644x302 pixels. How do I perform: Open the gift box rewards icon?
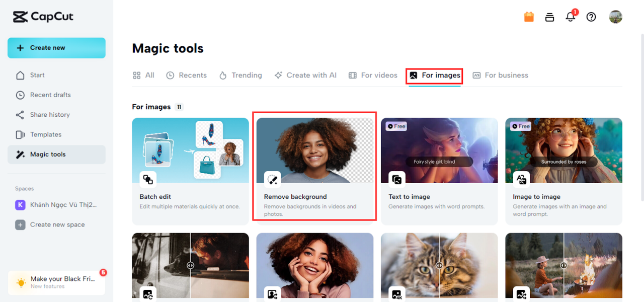click(529, 17)
